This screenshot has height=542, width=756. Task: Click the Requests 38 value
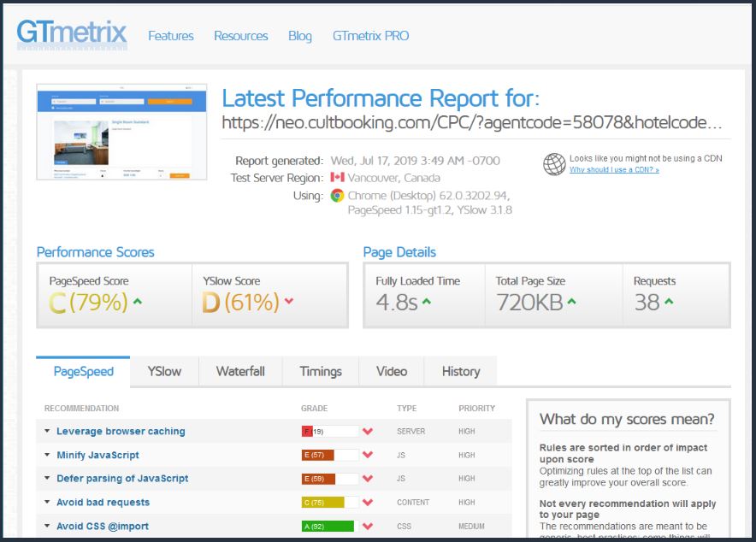coord(647,303)
